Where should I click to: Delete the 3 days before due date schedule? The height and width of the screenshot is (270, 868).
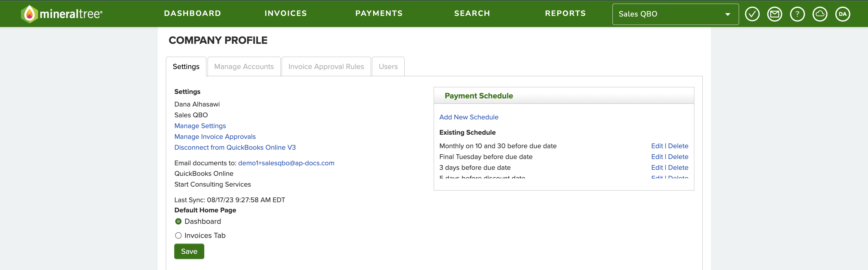(678, 167)
